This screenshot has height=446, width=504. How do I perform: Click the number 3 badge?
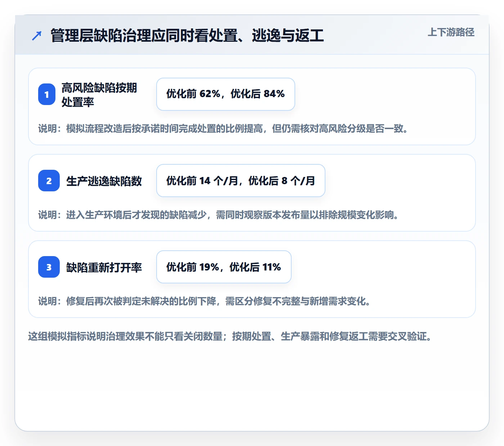click(49, 267)
